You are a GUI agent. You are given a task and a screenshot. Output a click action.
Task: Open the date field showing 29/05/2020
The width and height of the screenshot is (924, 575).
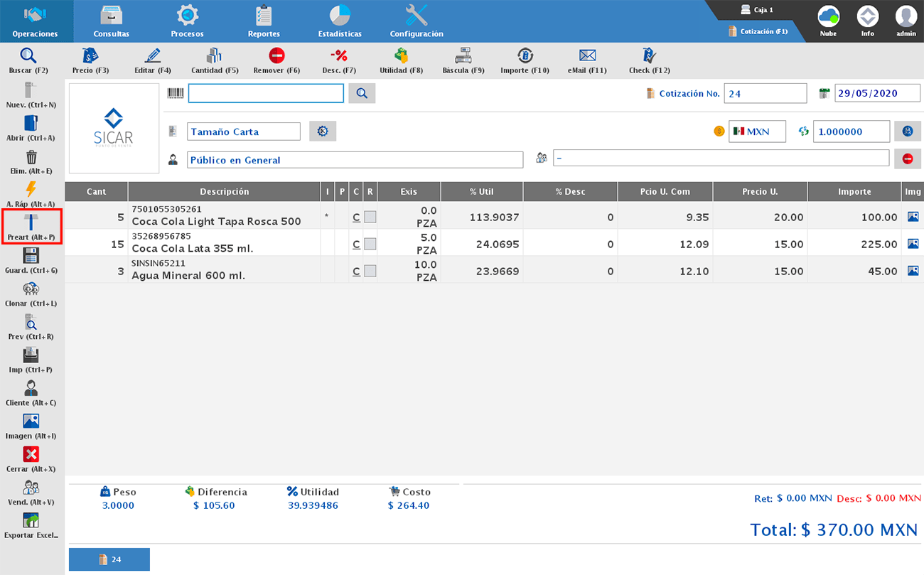coord(876,93)
